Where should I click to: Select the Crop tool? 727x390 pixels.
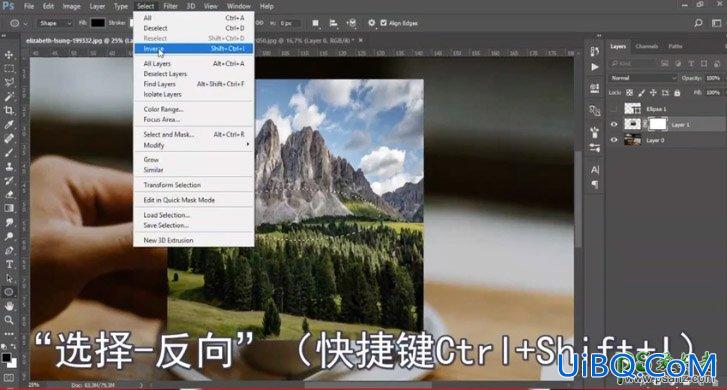9,110
